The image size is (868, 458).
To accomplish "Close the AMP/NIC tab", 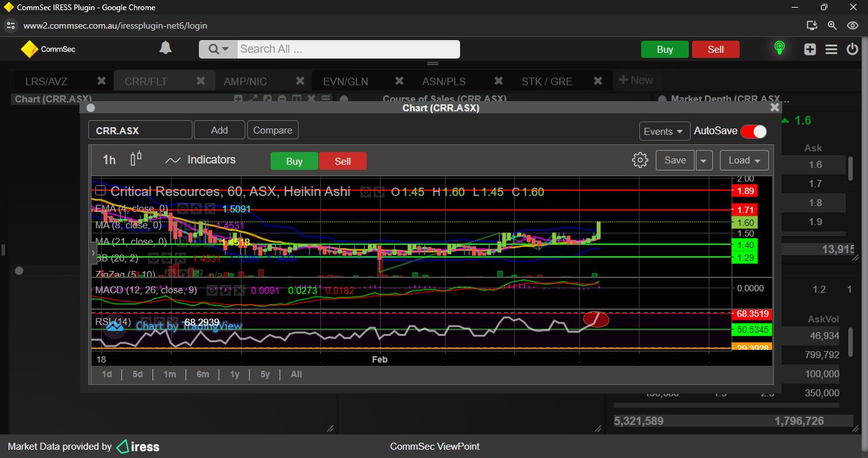I will pyautogui.click(x=300, y=81).
